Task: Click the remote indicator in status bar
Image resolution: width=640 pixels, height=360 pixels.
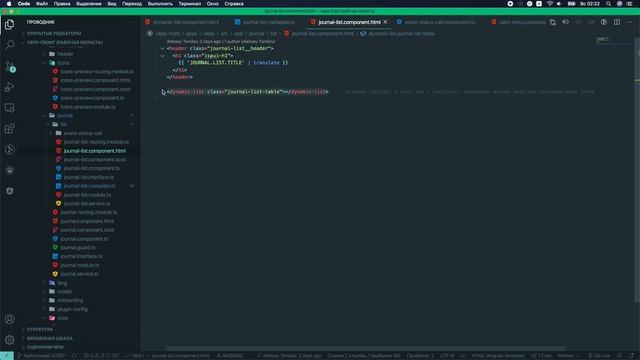Action: pyautogui.click(x=7, y=356)
